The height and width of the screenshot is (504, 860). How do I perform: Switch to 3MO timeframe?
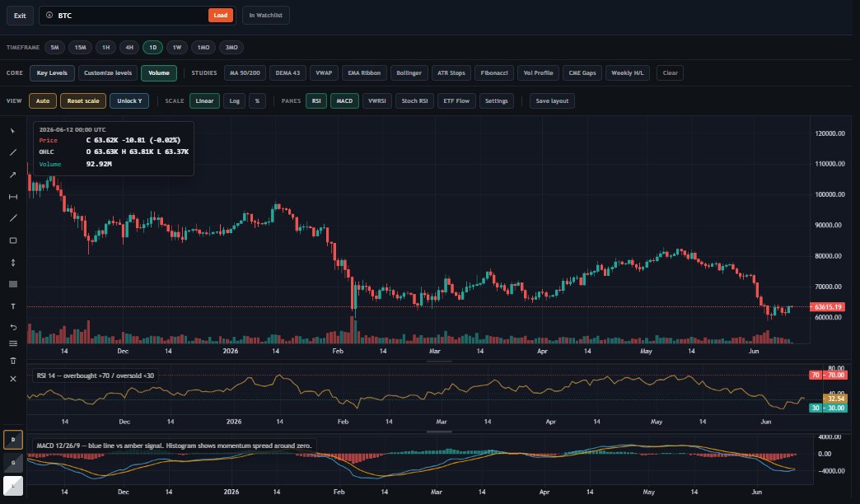(231, 48)
